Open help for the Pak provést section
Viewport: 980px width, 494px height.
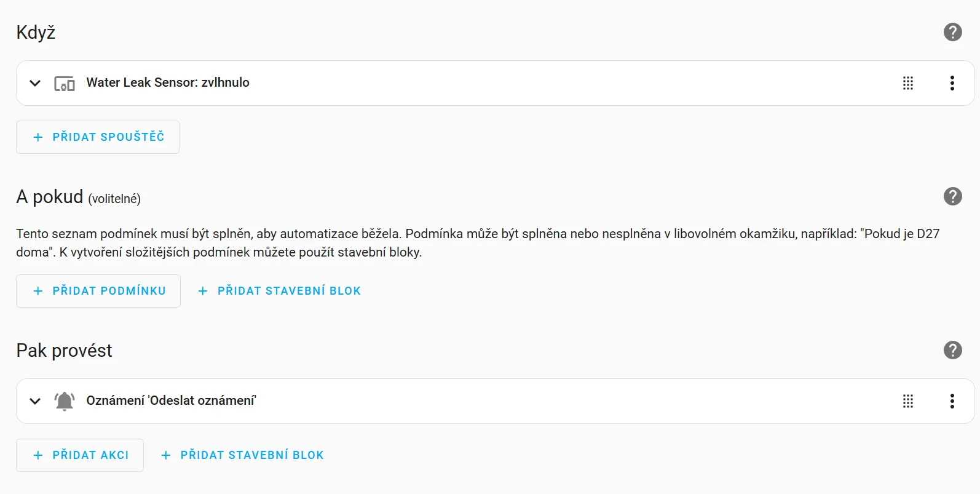pyautogui.click(x=952, y=350)
